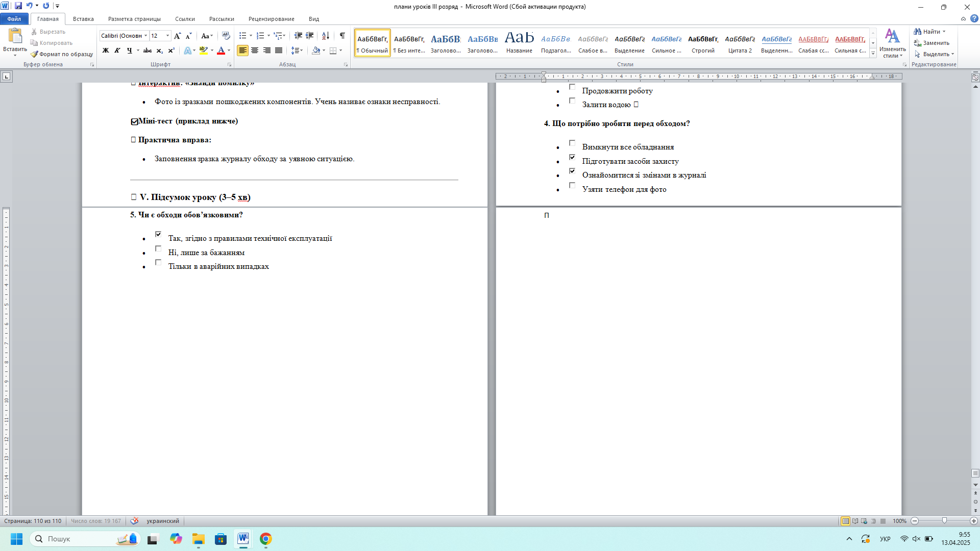Open the font color dropdown arrow
The image size is (980, 551).
pos(229,51)
